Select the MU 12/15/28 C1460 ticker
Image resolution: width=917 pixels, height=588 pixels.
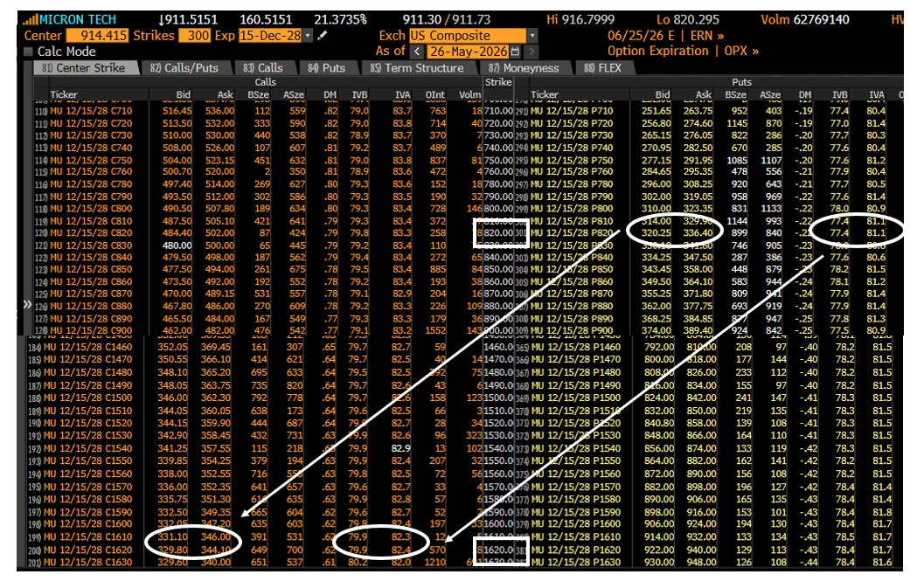click(x=87, y=347)
